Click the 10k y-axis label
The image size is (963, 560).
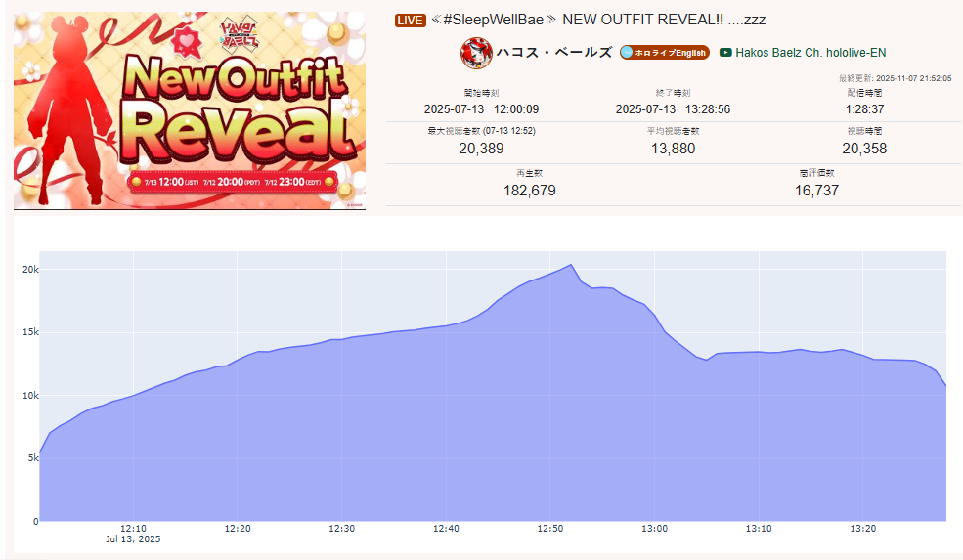pyautogui.click(x=30, y=396)
